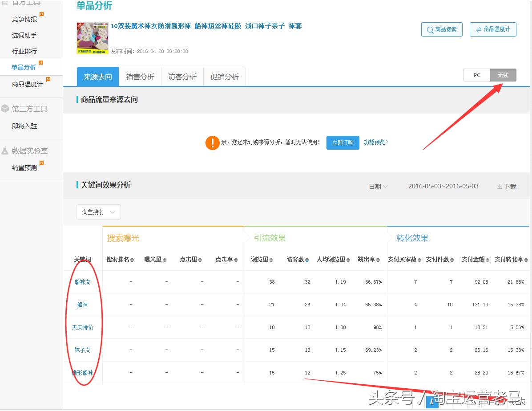
Task: Open the 淘宝搜索 dropdown
Action: pos(98,212)
